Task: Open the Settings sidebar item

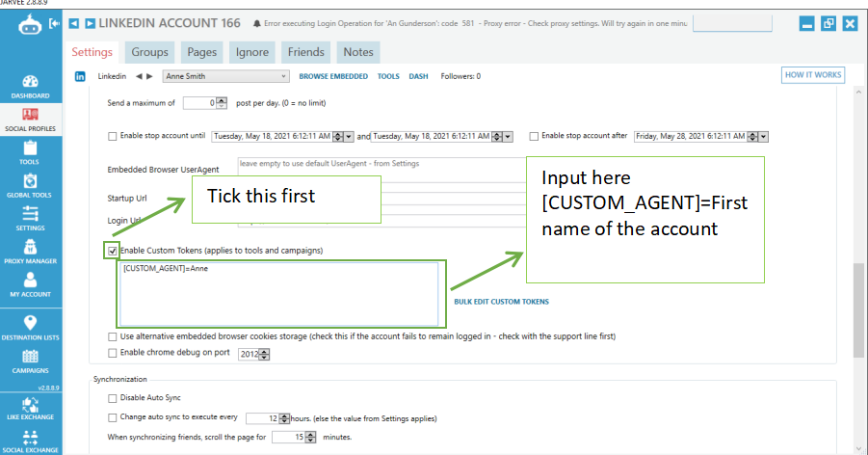Action: [x=30, y=220]
